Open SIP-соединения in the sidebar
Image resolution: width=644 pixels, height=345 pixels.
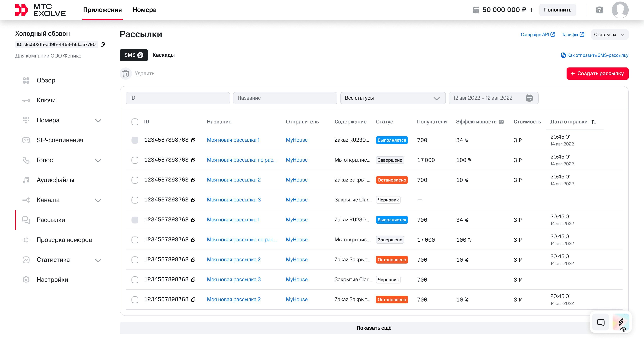(60, 140)
